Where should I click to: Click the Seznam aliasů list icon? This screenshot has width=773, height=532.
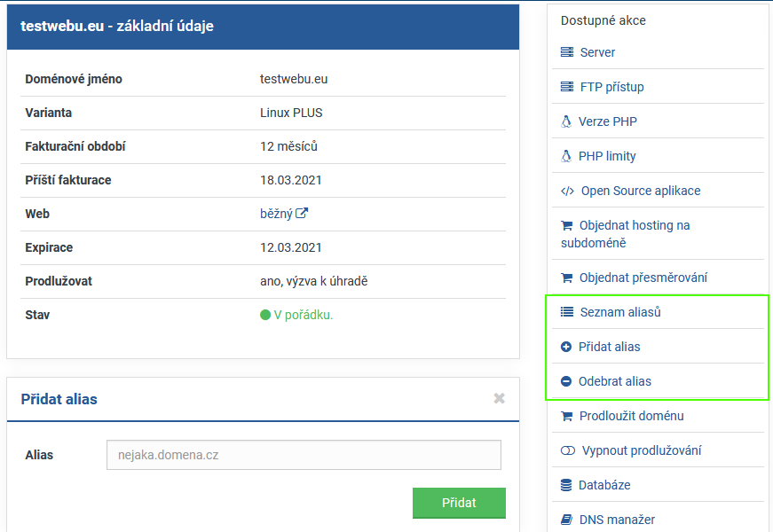[567, 312]
